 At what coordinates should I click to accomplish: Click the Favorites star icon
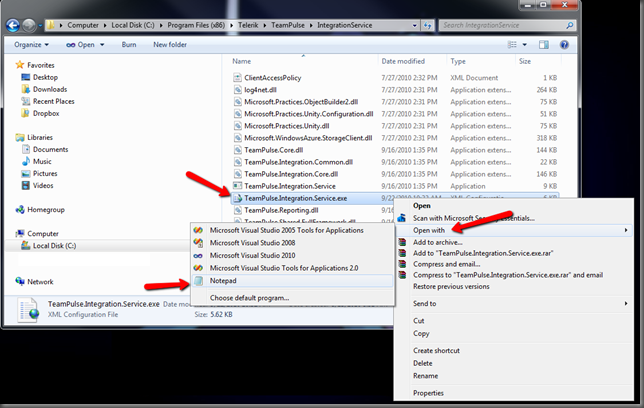point(19,65)
